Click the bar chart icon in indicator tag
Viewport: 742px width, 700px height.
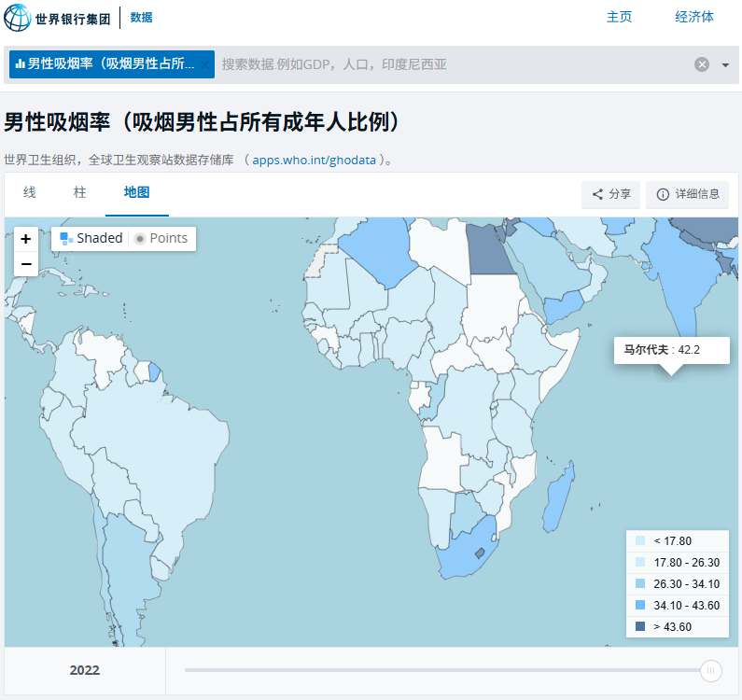pos(20,64)
